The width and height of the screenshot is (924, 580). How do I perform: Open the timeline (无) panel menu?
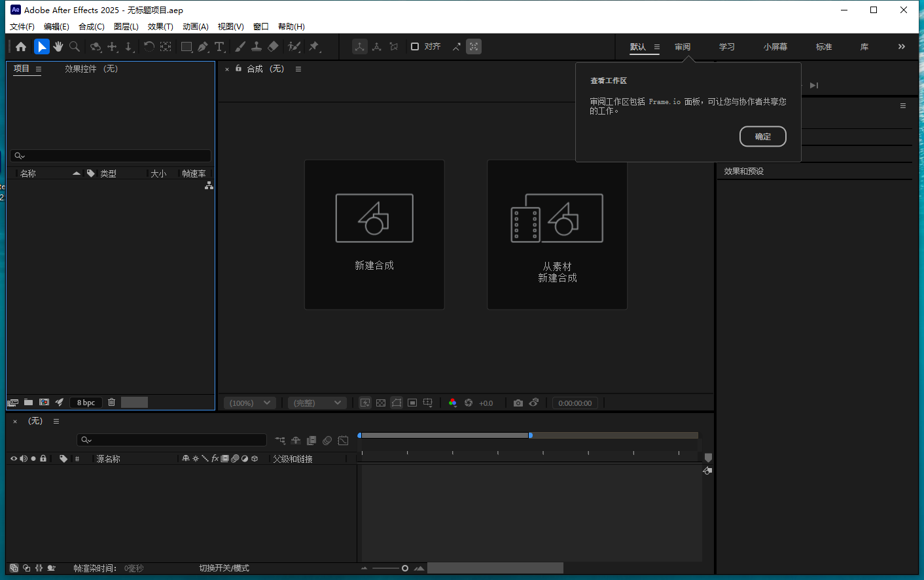pos(56,421)
